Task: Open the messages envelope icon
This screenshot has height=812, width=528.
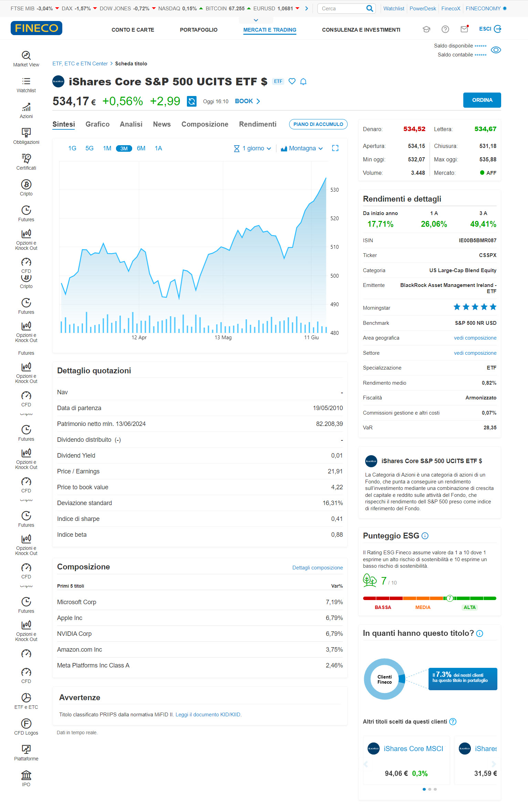Action: (x=464, y=29)
